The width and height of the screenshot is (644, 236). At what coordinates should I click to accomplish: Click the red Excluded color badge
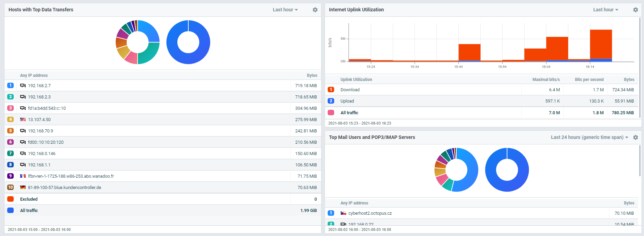tap(11, 199)
